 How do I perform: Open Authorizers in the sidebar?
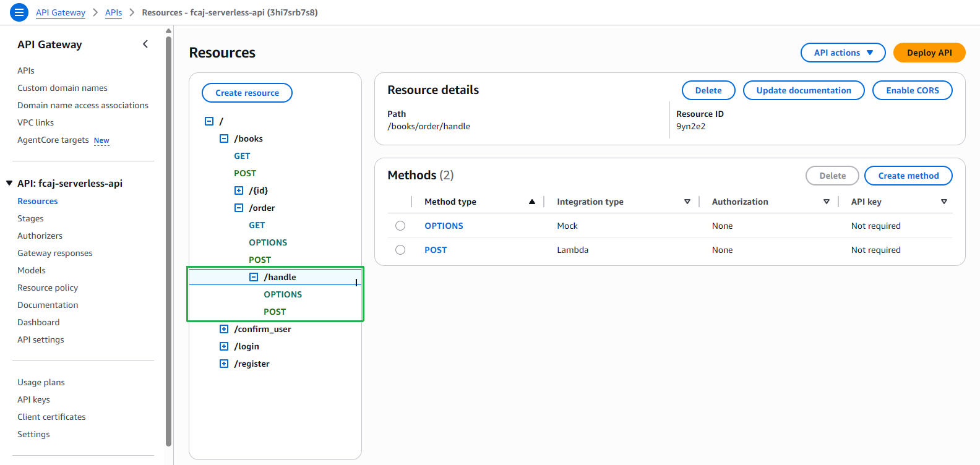[x=40, y=236]
